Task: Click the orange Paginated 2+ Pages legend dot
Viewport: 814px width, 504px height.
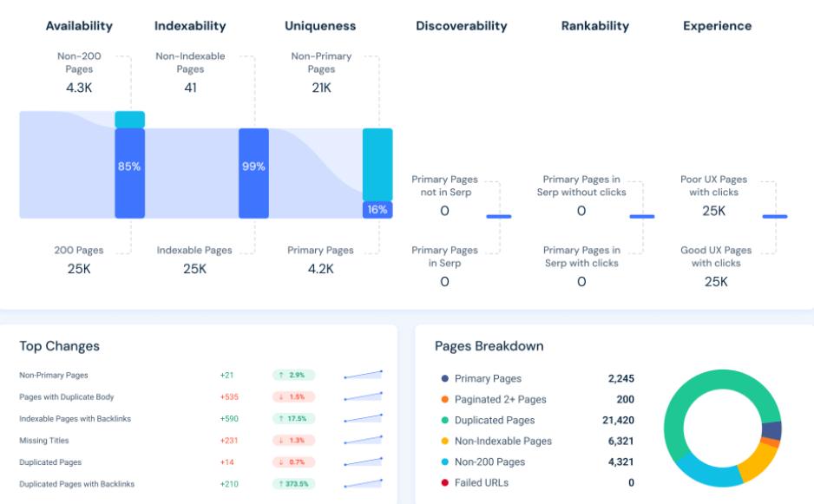Action: tap(445, 400)
